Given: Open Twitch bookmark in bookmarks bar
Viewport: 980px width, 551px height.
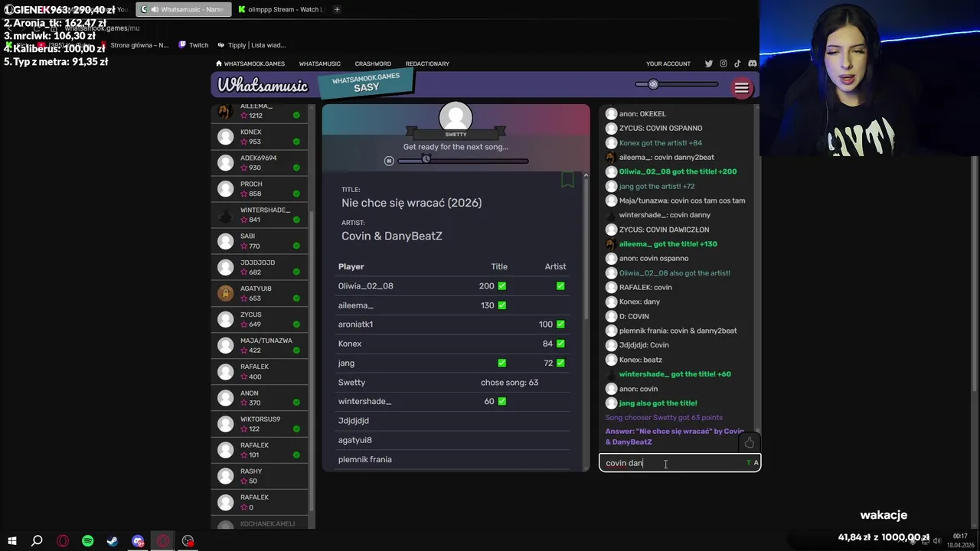Looking at the screenshot, I should (194, 45).
